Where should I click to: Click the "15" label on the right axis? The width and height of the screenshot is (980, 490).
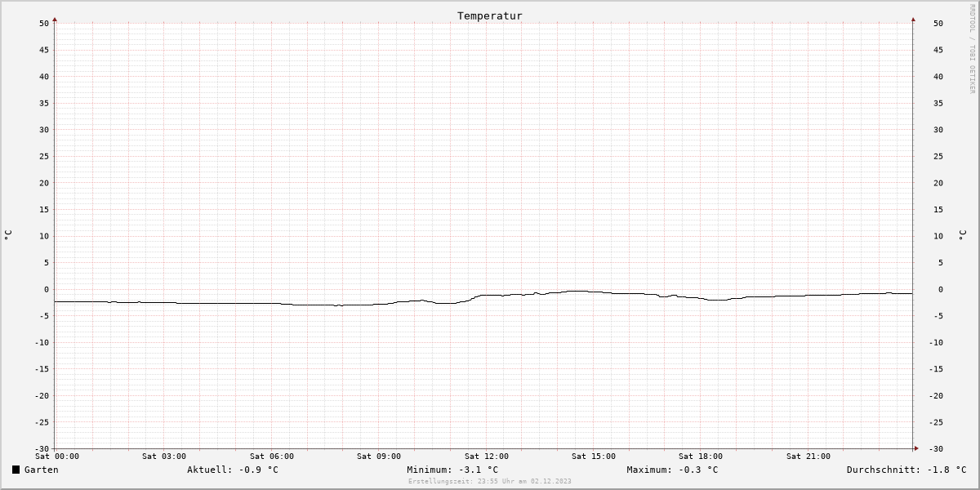[938, 209]
